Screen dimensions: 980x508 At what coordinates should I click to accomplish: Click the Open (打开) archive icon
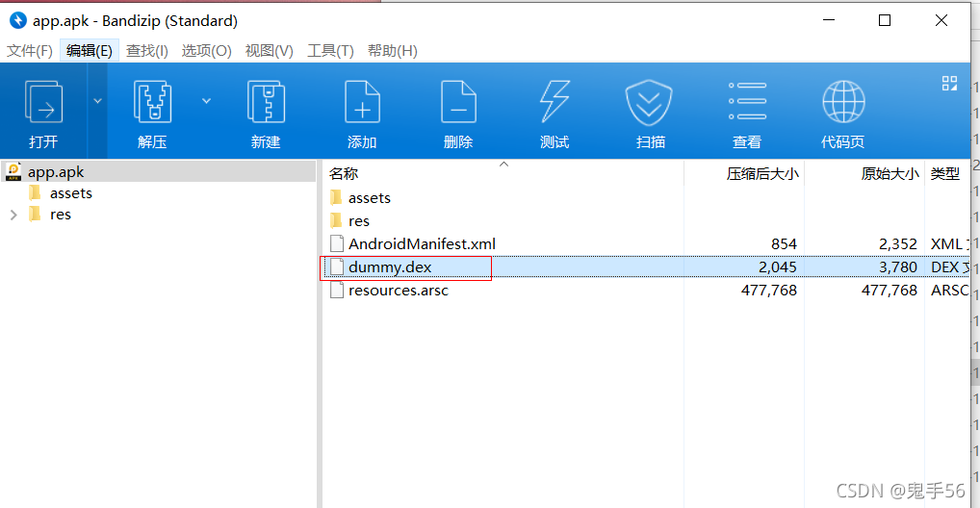click(x=43, y=102)
